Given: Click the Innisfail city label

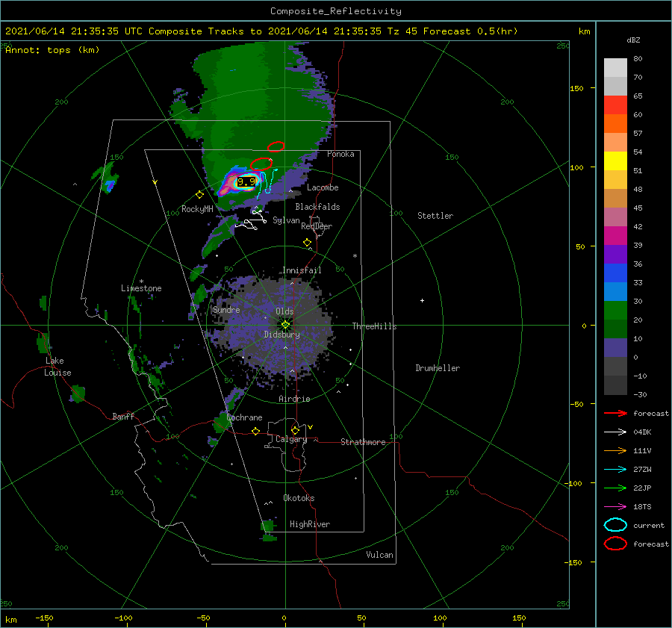Looking at the screenshot, I should point(302,270).
